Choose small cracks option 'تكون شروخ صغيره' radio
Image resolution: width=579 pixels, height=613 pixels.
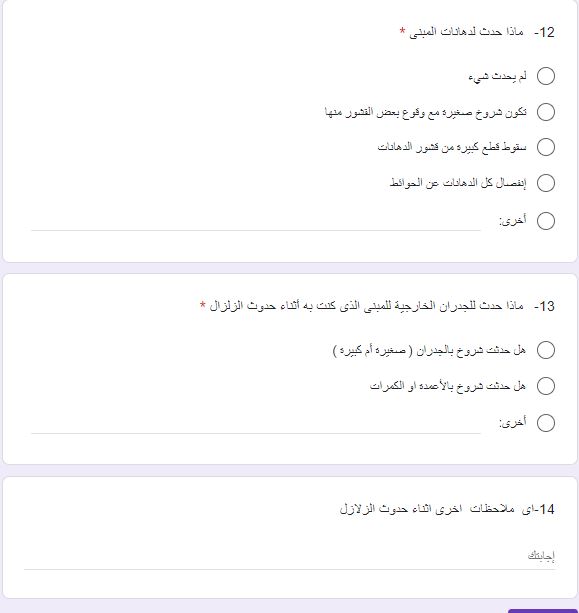pyautogui.click(x=546, y=112)
